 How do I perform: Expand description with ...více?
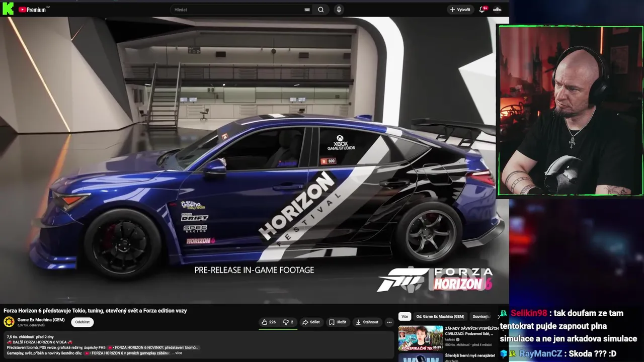pos(177,353)
